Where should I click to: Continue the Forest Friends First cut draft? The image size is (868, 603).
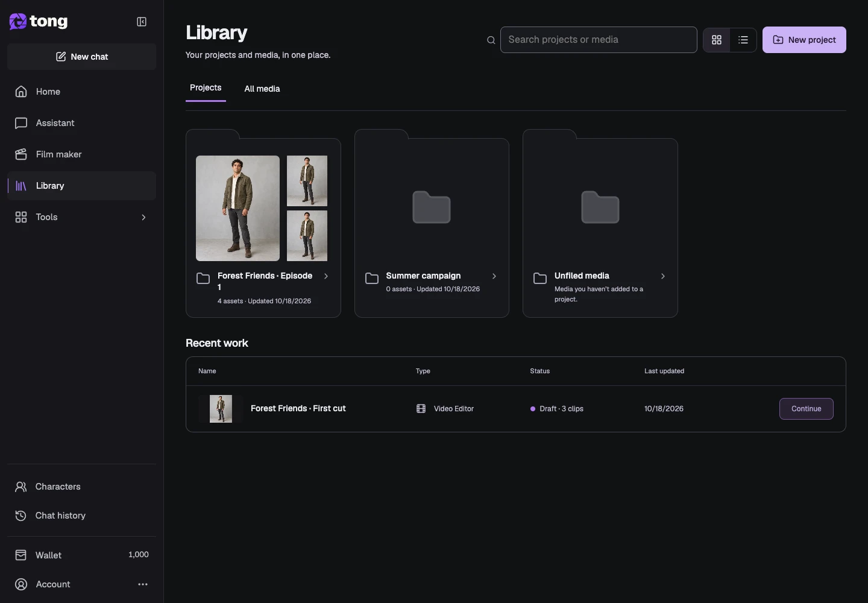coord(807,409)
